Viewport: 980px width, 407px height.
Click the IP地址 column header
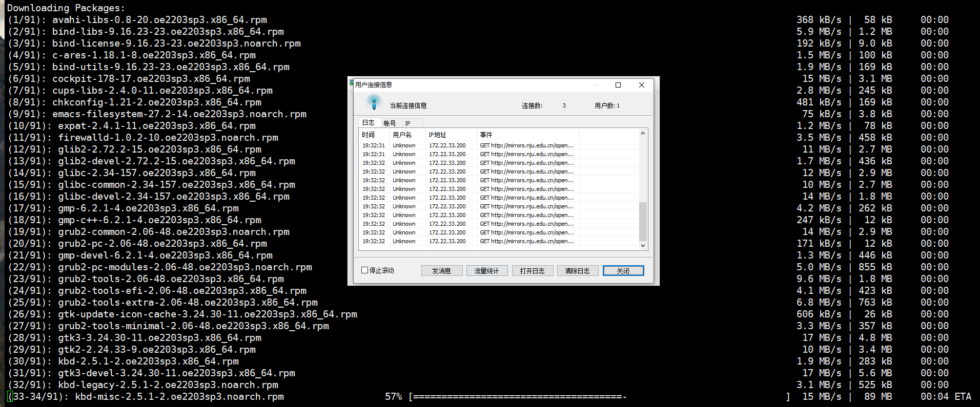(452, 135)
